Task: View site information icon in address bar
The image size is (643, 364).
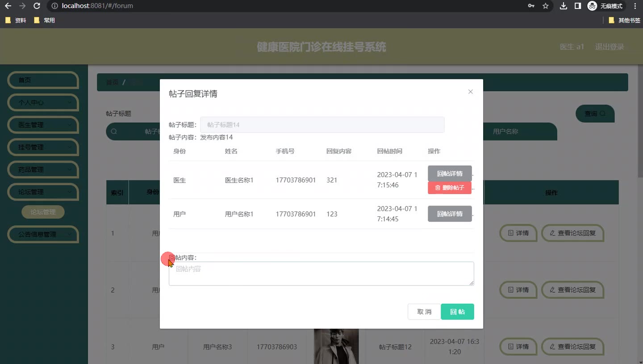Action: 54,6
